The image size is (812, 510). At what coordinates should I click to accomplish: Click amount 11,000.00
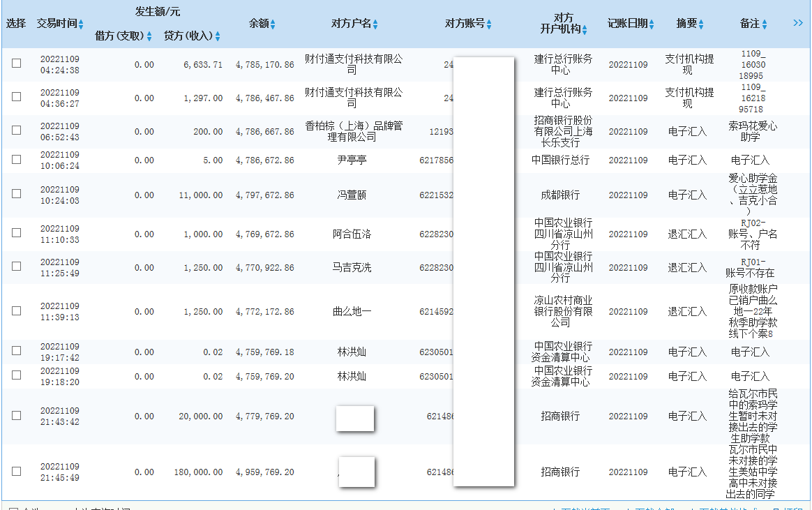pyautogui.click(x=201, y=195)
